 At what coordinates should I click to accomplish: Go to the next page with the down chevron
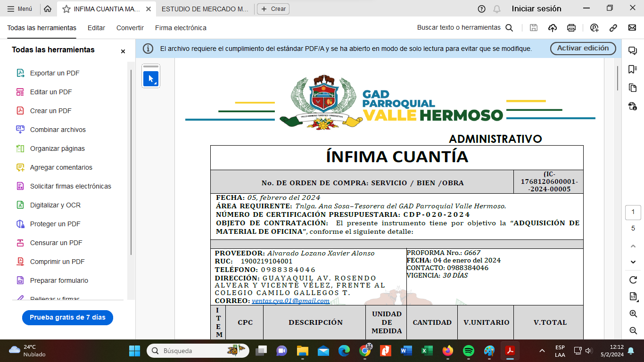click(633, 262)
